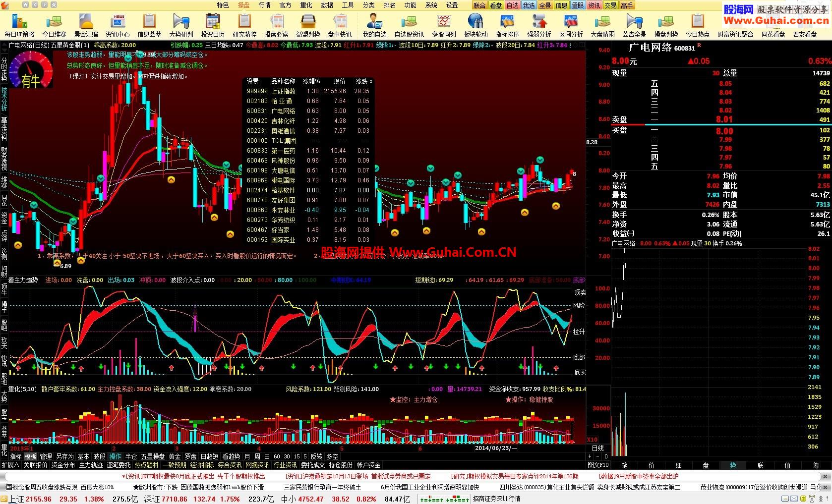Open the 多股同列 toolbar icon
The width and height of the screenshot is (832, 504).
(444, 25)
